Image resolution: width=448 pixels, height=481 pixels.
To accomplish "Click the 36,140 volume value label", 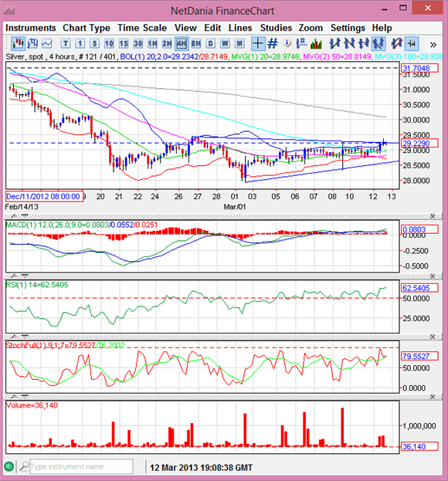I will [419, 446].
